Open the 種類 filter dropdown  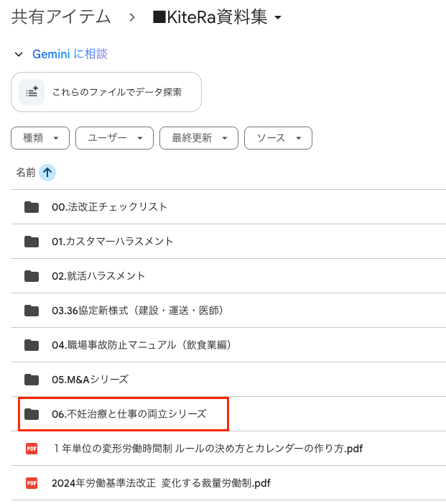[40, 138]
